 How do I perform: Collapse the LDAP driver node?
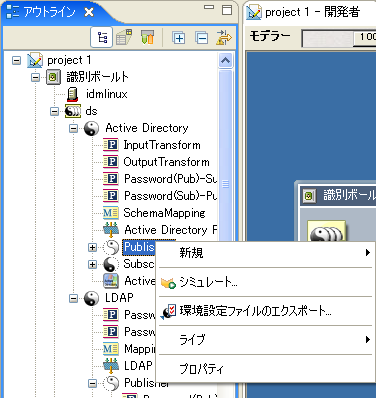pos(73,298)
